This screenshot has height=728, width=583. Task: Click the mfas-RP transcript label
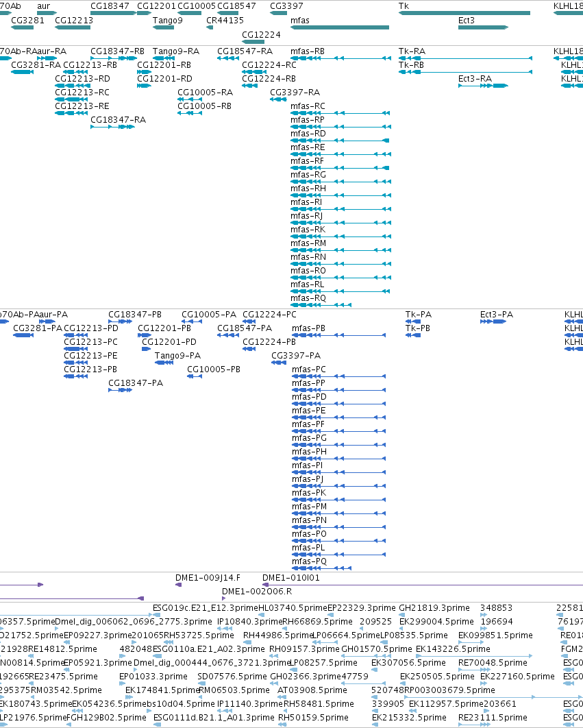click(308, 120)
